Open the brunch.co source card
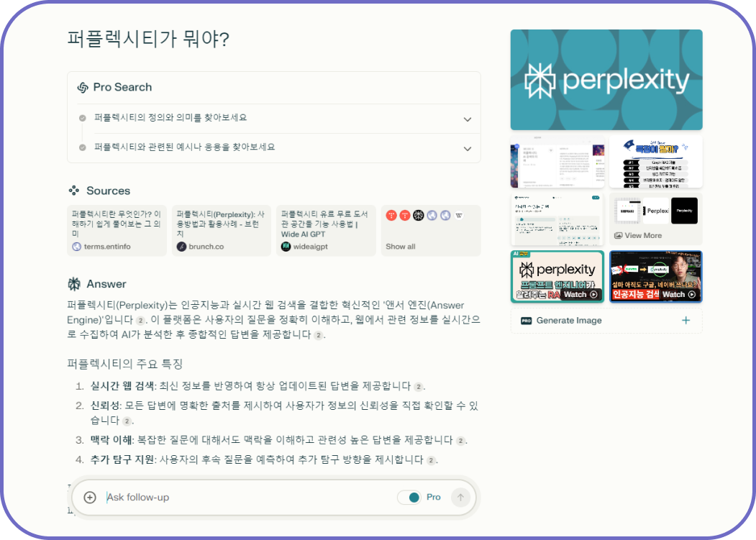The image size is (756, 540). [222, 231]
